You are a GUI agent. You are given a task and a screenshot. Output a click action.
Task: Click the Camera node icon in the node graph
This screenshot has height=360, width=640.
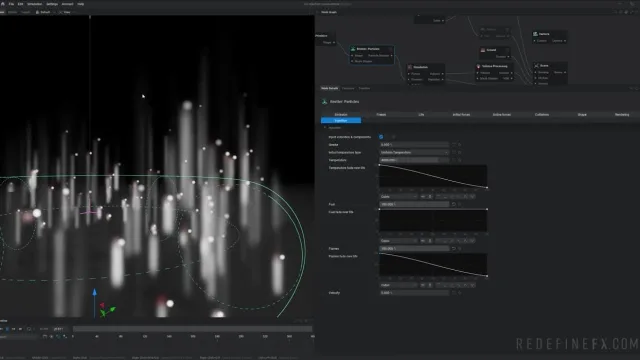point(535,34)
